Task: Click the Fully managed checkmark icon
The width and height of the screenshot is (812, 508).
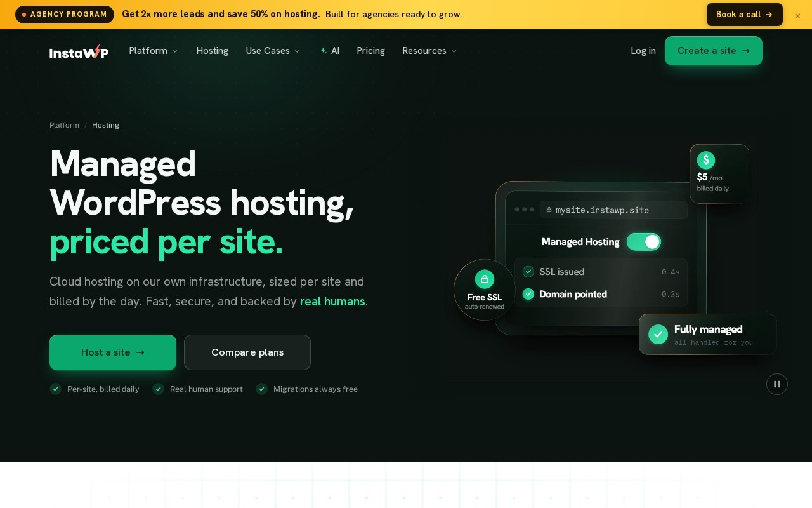Action: point(658,334)
